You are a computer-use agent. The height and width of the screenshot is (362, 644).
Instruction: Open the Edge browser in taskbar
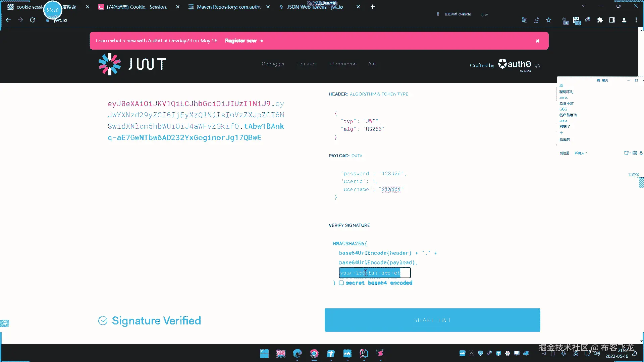[297, 353]
